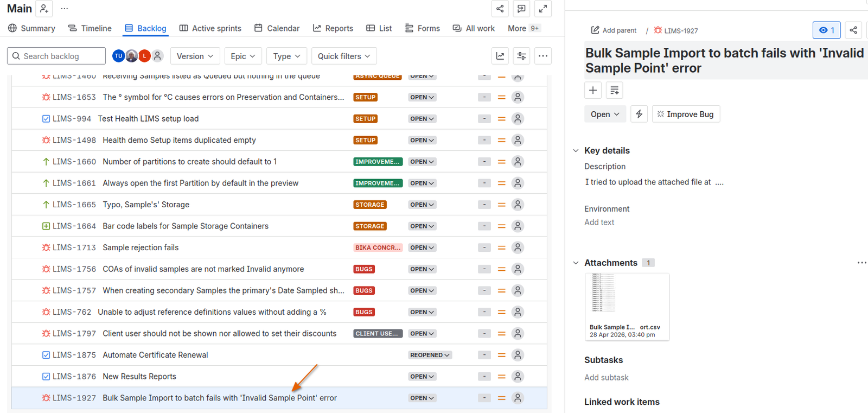
Task: Switch to the Timeline tab
Action: pos(90,28)
